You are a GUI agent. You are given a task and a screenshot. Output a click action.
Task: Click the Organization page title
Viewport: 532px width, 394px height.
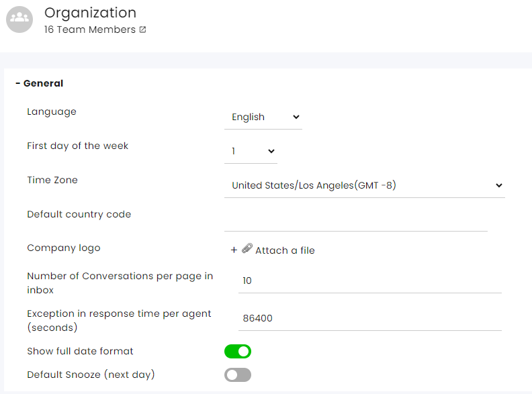(90, 13)
